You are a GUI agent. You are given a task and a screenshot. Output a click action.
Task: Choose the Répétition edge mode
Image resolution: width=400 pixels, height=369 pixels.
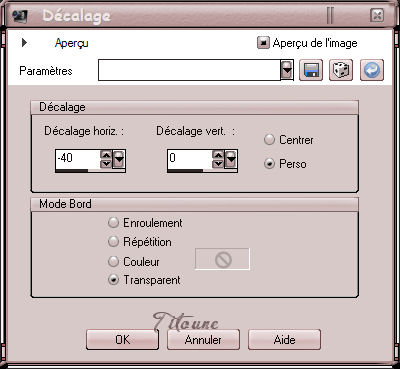pyautogui.click(x=114, y=242)
